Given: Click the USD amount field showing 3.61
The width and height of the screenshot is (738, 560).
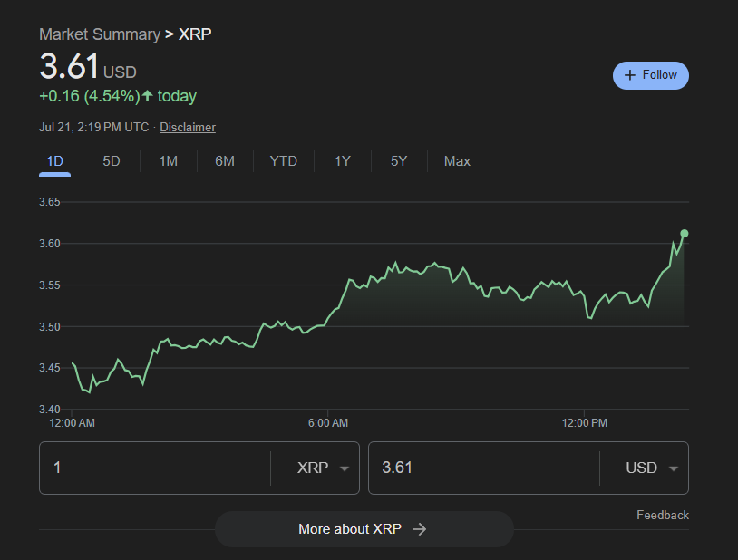Looking at the screenshot, I should coord(484,468).
